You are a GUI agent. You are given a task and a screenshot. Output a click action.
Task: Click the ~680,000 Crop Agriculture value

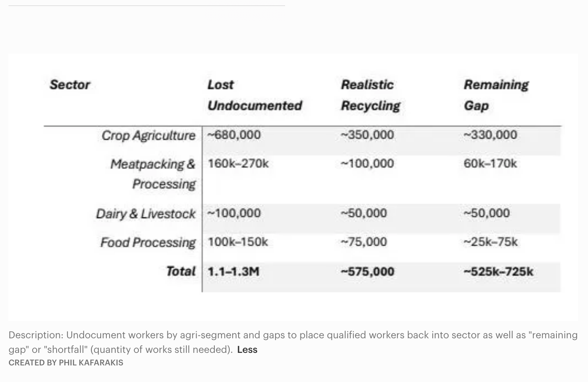pos(234,135)
